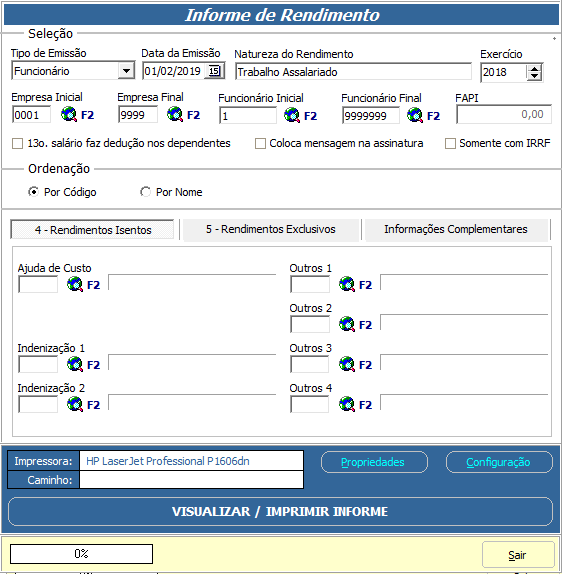The height and width of the screenshot is (574, 562).
Task: Switch to 4 - Rendimentos Isentos tab
Action: point(92,230)
